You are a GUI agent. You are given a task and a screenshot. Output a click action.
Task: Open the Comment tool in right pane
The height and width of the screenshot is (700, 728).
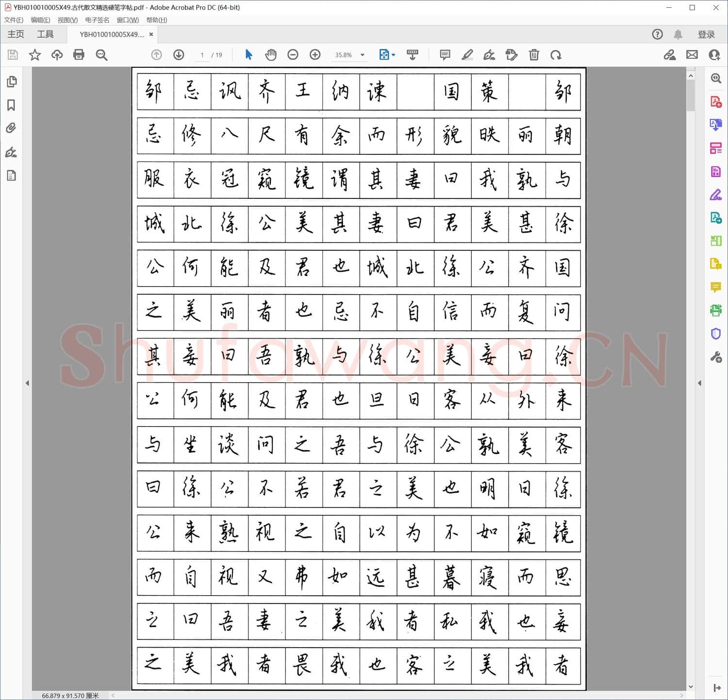pyautogui.click(x=716, y=287)
